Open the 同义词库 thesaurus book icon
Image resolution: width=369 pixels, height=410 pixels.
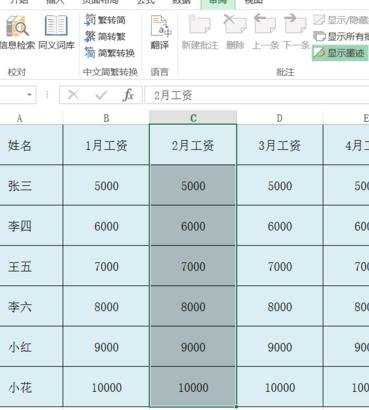point(56,26)
